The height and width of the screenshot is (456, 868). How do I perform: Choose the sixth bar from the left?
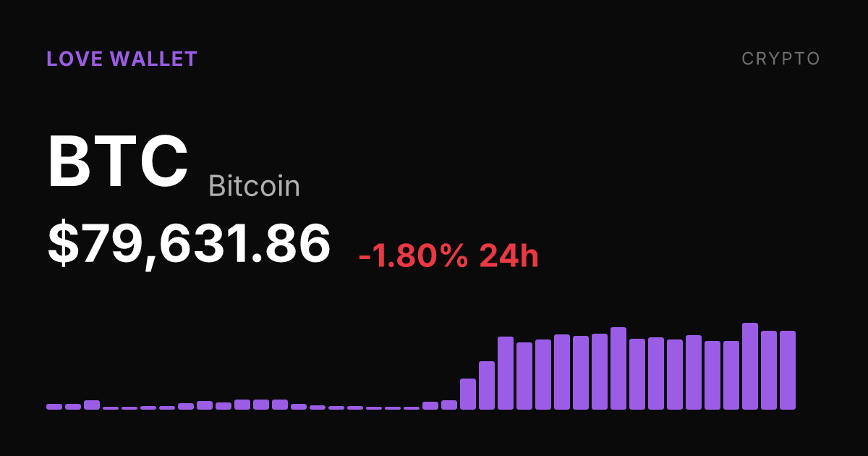[148, 408]
